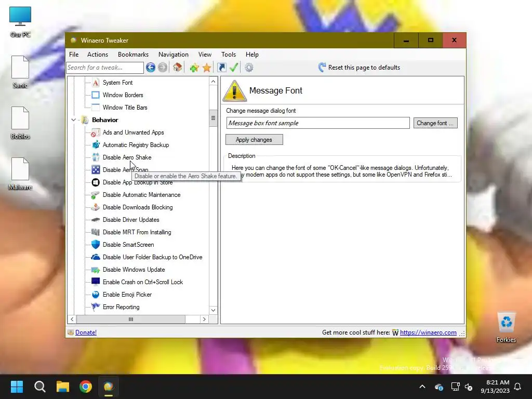The height and width of the screenshot is (399, 532).
Task: Click Enable Emoji Picker icon
Action: 96,295
